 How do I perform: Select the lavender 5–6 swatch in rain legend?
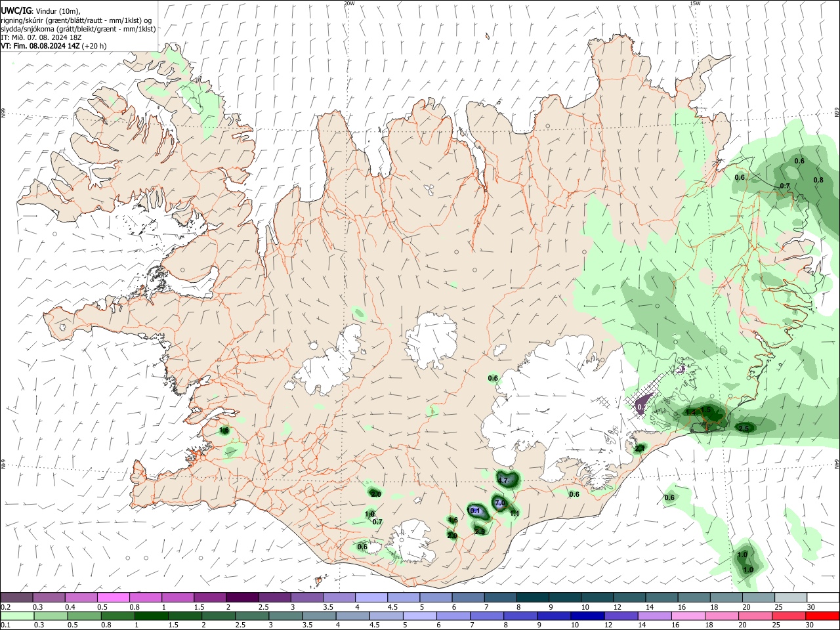click(x=420, y=616)
